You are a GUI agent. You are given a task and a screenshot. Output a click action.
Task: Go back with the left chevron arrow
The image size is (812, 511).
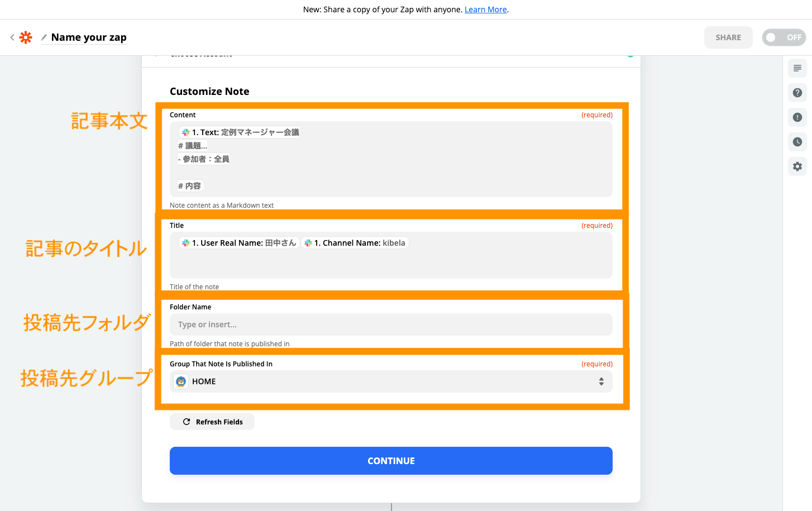(12, 37)
